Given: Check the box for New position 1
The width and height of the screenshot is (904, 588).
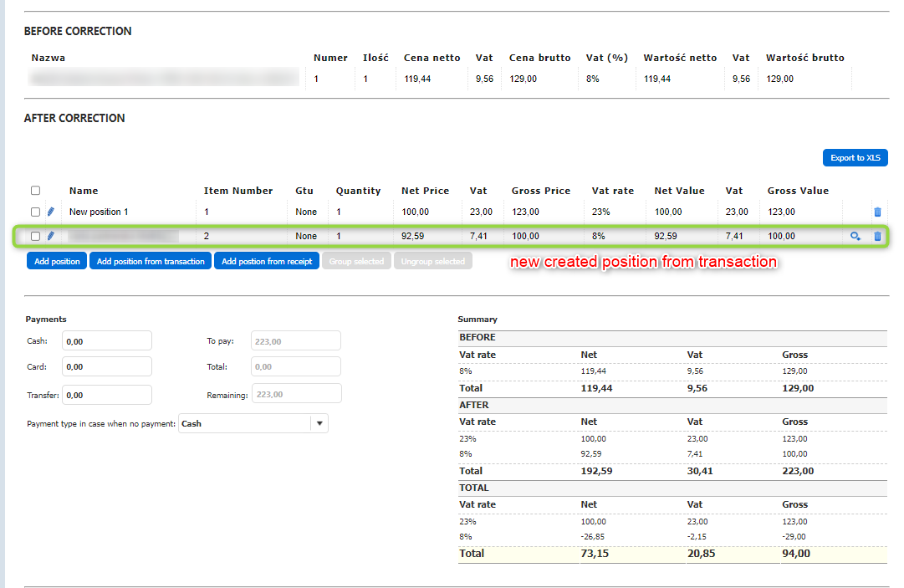Looking at the screenshot, I should tap(35, 212).
